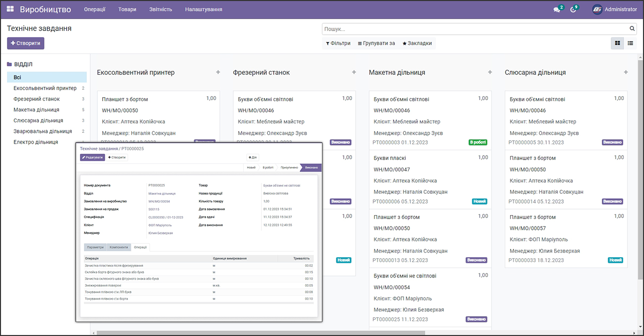Filter by Зварювальна дільниця in the sidebar

point(47,131)
